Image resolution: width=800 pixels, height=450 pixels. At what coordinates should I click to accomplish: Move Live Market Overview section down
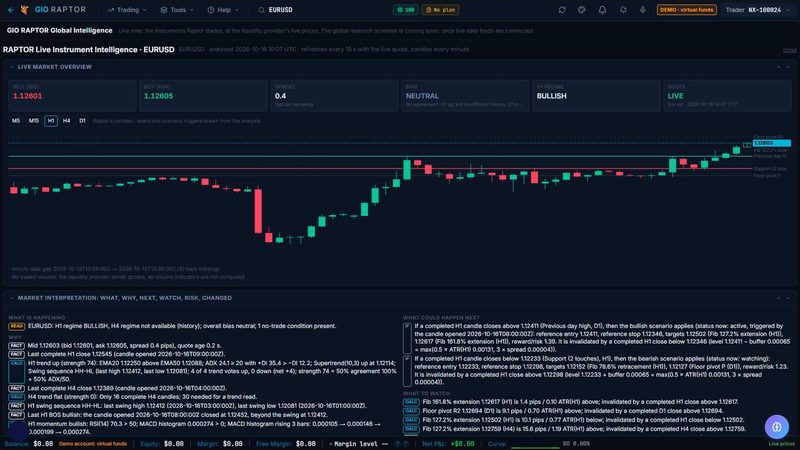coord(788,67)
